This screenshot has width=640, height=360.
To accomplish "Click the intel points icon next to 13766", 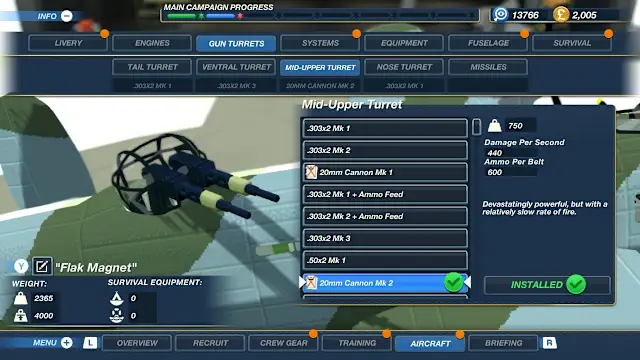I will (x=500, y=15).
